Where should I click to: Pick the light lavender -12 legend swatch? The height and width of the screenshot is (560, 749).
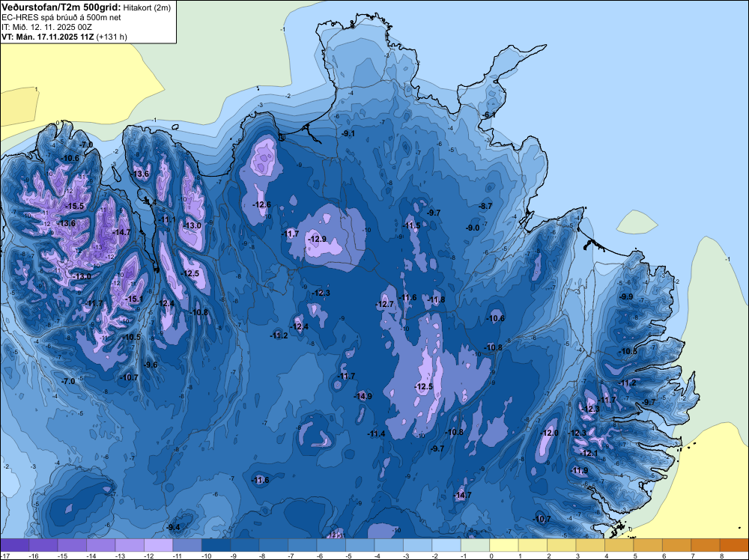point(159,545)
